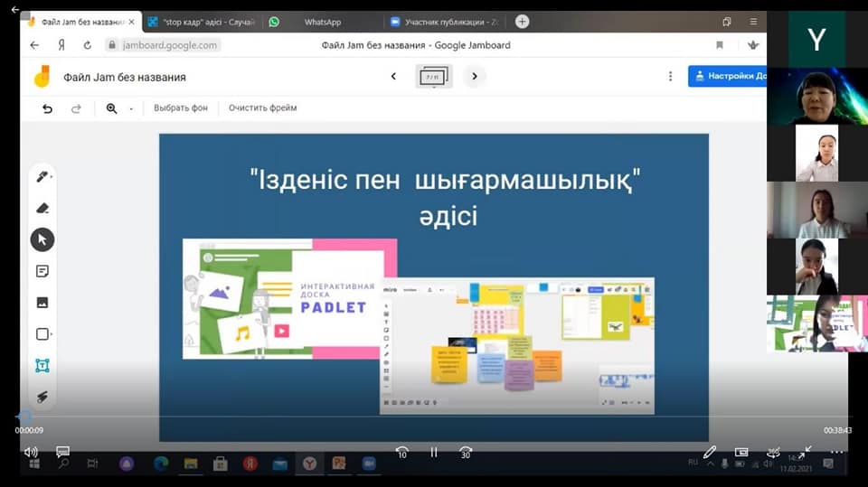Click the Add image tool
The height and width of the screenshot is (487, 868).
[42, 303]
